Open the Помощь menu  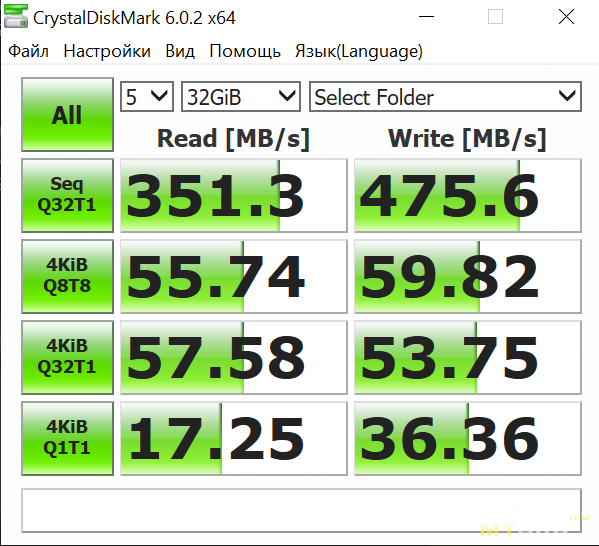(245, 51)
